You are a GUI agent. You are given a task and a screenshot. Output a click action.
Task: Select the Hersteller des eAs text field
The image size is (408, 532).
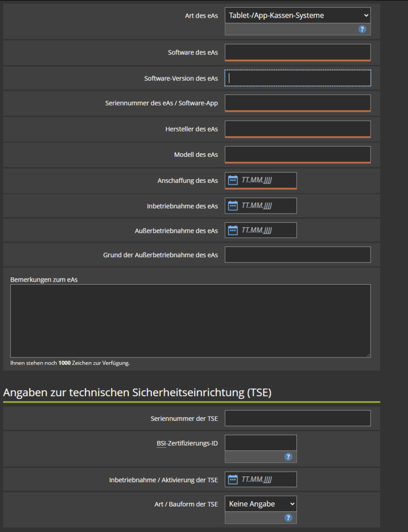(297, 129)
